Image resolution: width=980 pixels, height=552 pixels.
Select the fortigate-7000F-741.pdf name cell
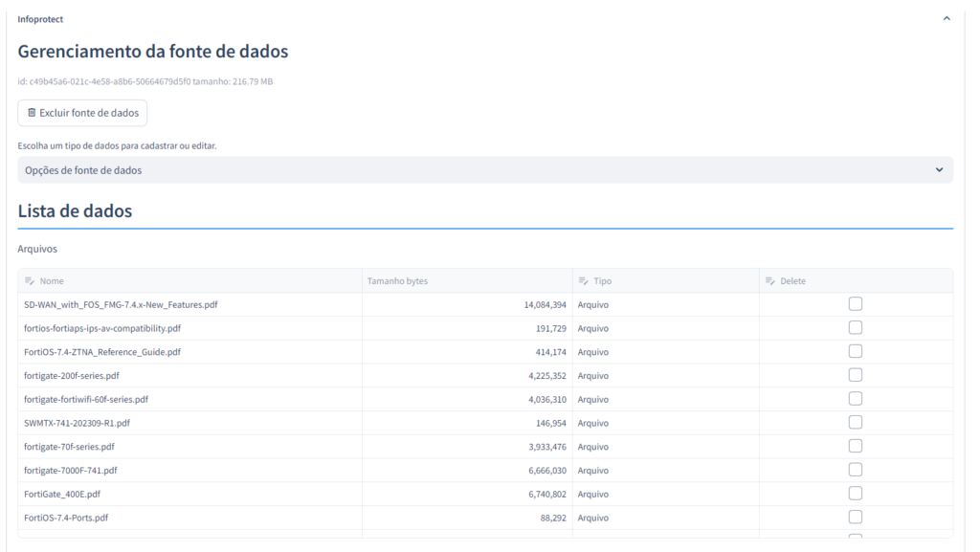coord(71,470)
